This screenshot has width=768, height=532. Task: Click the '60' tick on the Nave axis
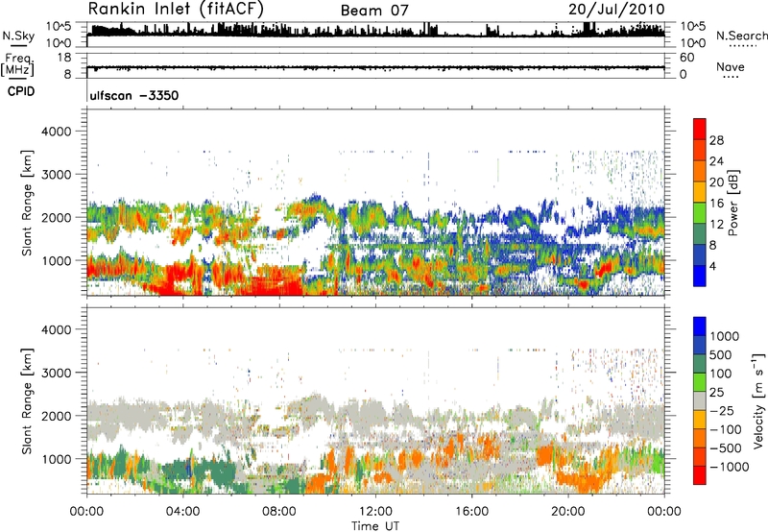tap(686, 58)
